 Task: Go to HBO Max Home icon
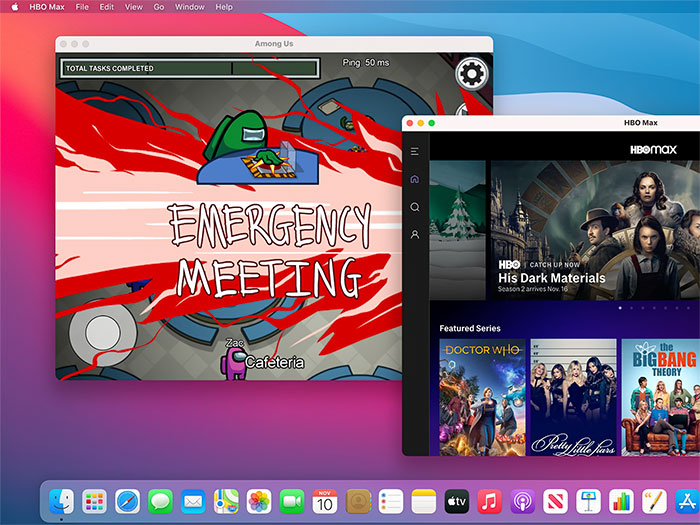pos(415,179)
